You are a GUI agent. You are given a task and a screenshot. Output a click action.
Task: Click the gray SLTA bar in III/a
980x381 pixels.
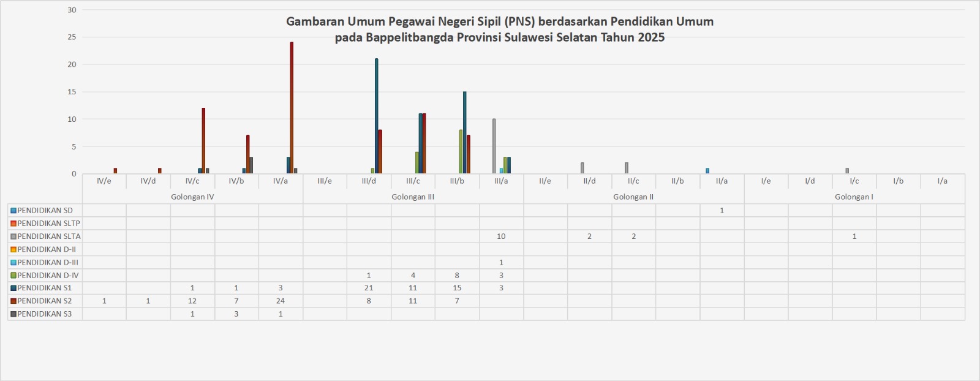[x=494, y=146]
